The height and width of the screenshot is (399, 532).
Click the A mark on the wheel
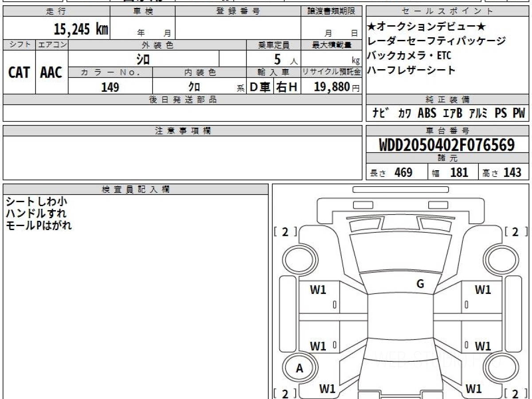pyautogui.click(x=299, y=368)
